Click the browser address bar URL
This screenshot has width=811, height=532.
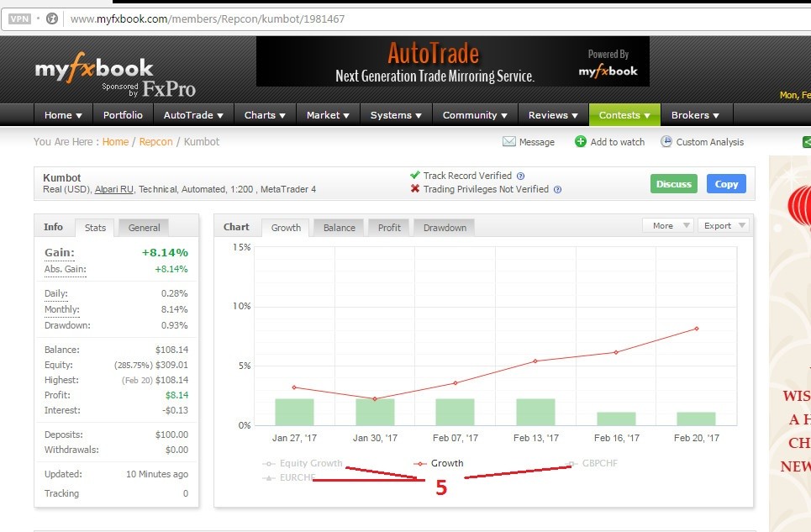coord(208,18)
